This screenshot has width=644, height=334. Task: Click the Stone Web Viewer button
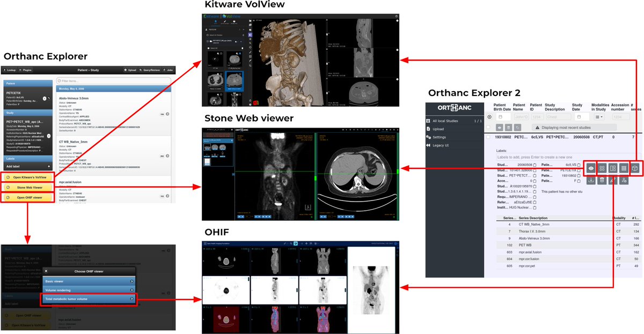coord(27,188)
